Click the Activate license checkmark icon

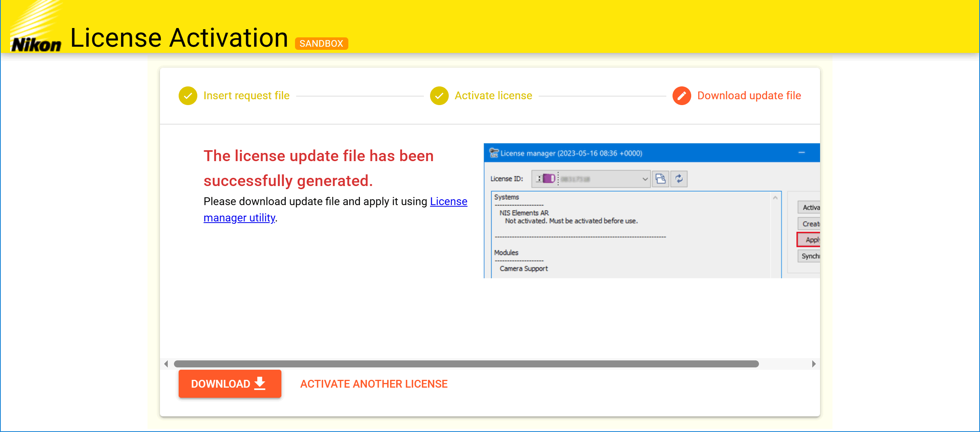(439, 96)
